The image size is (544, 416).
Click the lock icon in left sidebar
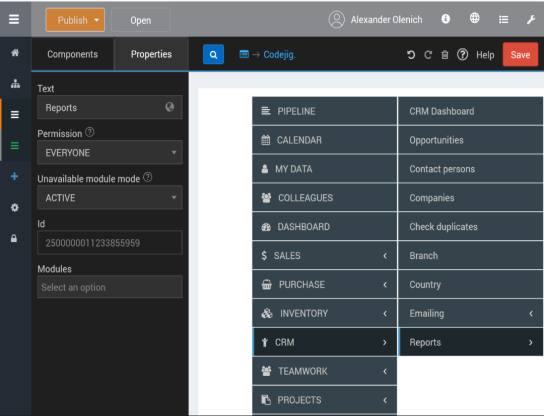pyautogui.click(x=14, y=238)
